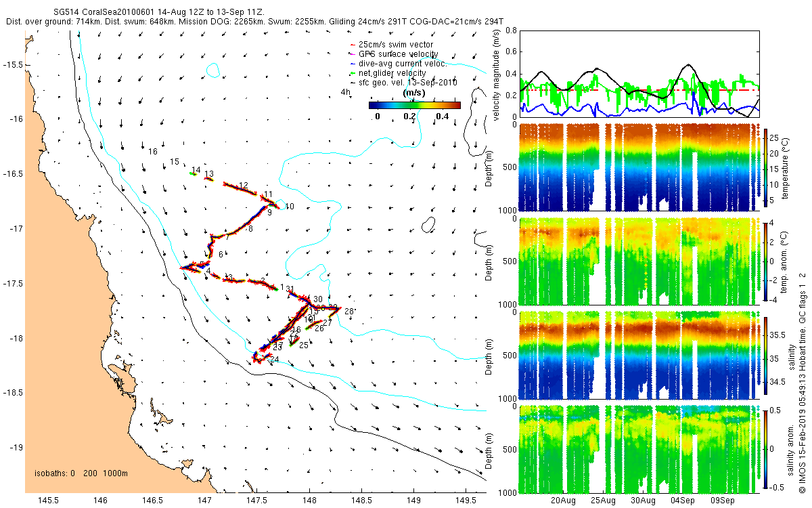Click longitude tick label 149.5
812x508 pixels.
point(466,501)
